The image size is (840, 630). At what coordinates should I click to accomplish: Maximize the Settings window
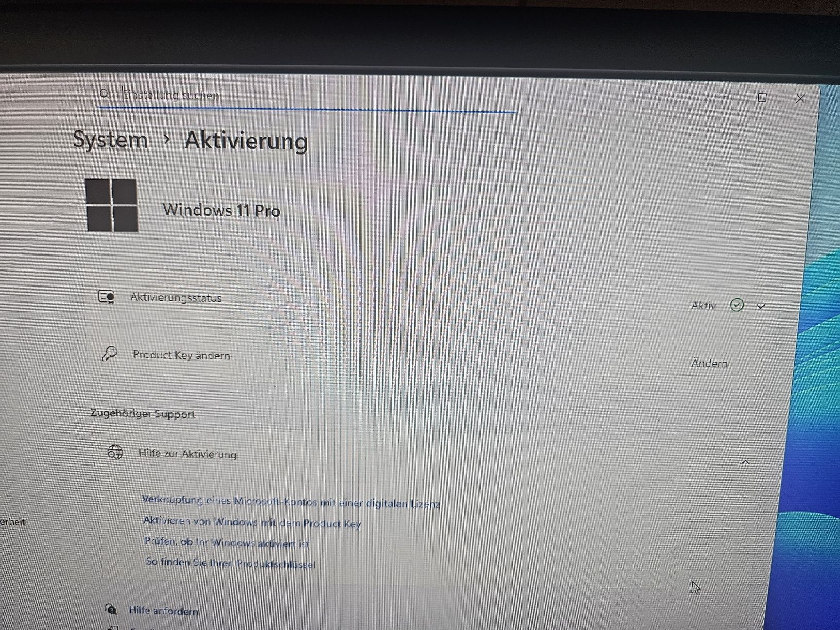[762, 97]
